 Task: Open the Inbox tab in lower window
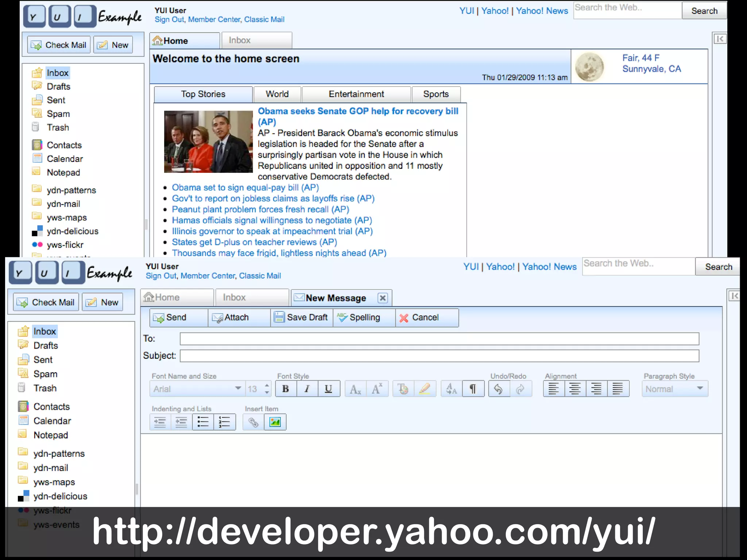[x=252, y=297]
